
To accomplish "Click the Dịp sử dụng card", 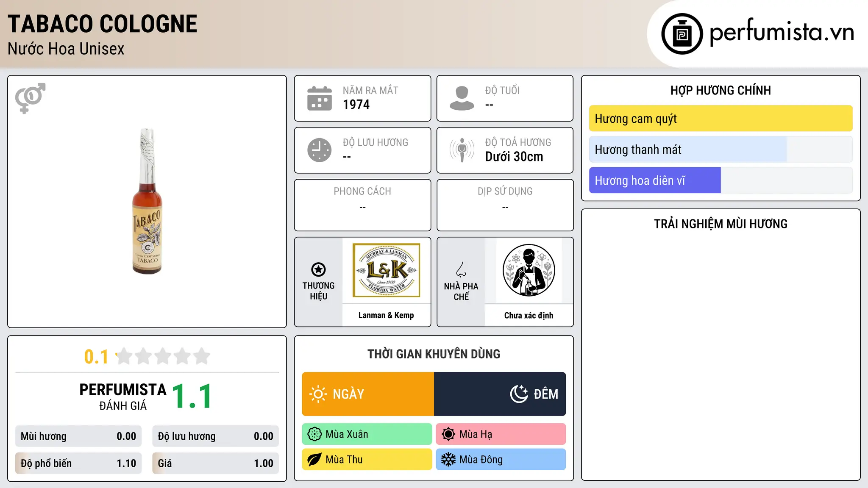I will [x=505, y=205].
